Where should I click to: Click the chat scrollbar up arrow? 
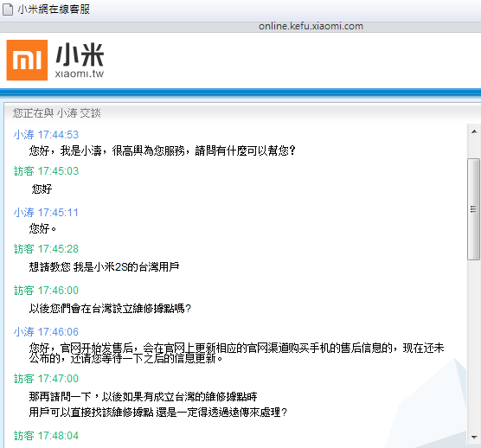coord(474,131)
